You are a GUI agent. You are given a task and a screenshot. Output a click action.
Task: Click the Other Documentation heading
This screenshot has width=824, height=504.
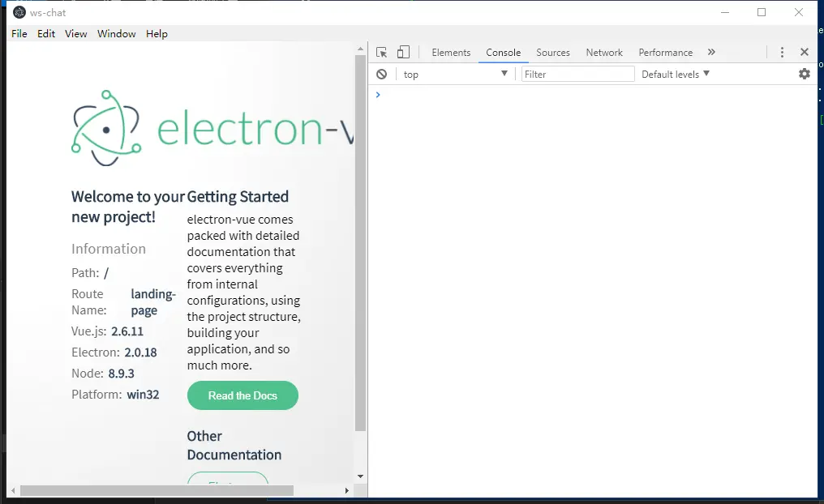point(234,445)
